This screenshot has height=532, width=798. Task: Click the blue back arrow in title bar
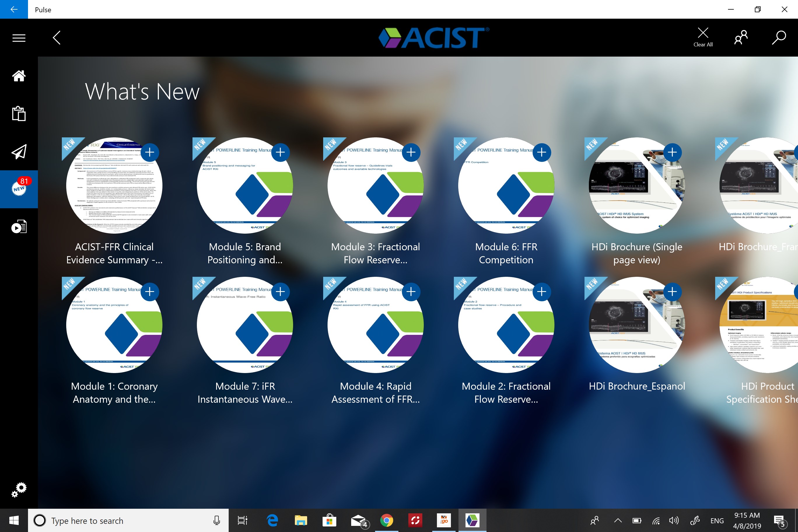(x=14, y=9)
